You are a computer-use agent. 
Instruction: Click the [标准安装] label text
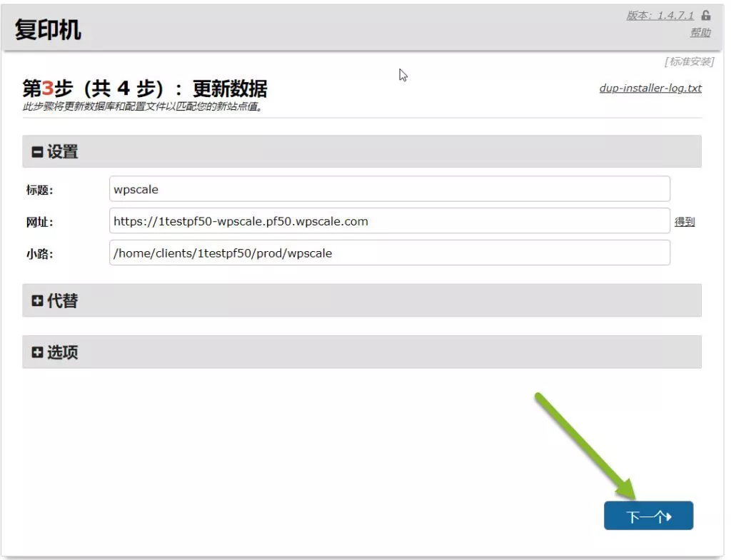point(689,61)
